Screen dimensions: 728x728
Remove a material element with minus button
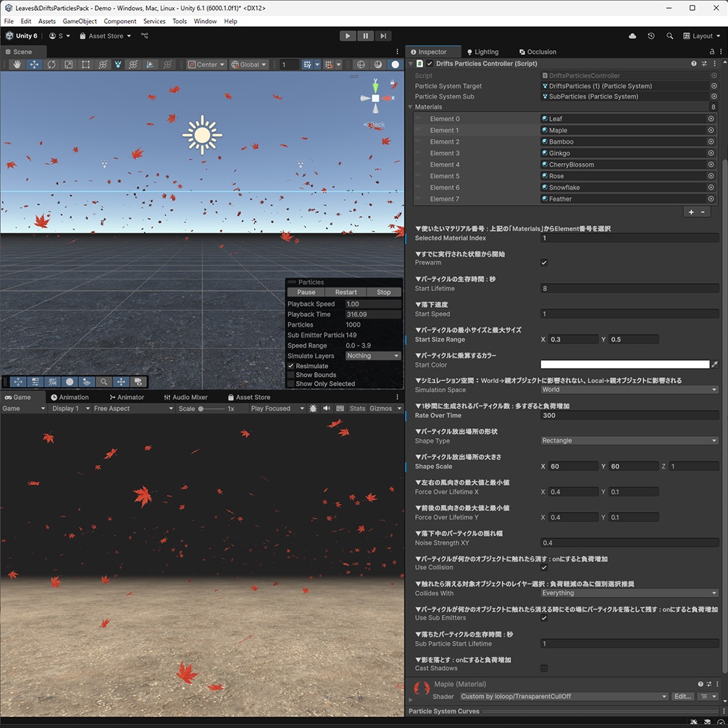(703, 212)
